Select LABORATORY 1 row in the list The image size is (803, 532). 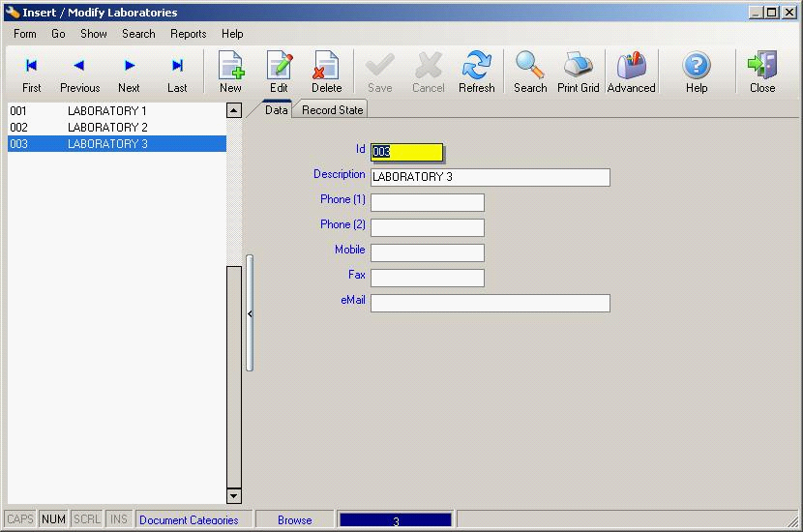117,110
